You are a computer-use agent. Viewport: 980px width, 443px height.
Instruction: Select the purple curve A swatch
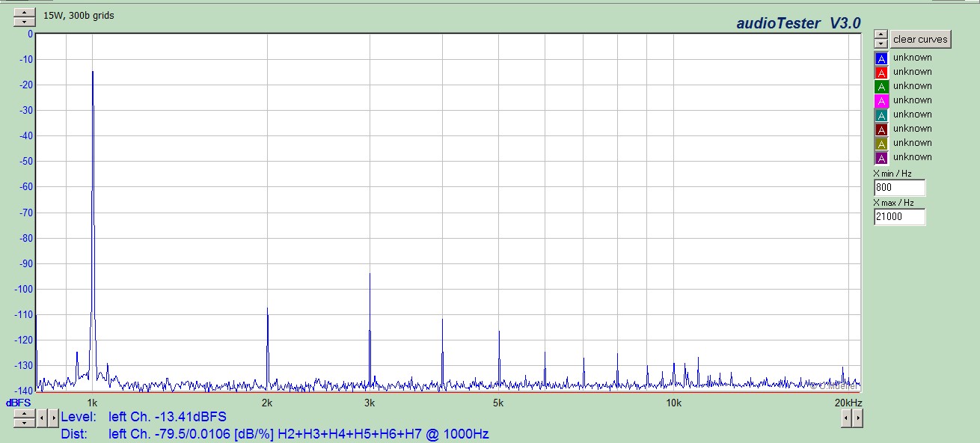pyautogui.click(x=881, y=158)
